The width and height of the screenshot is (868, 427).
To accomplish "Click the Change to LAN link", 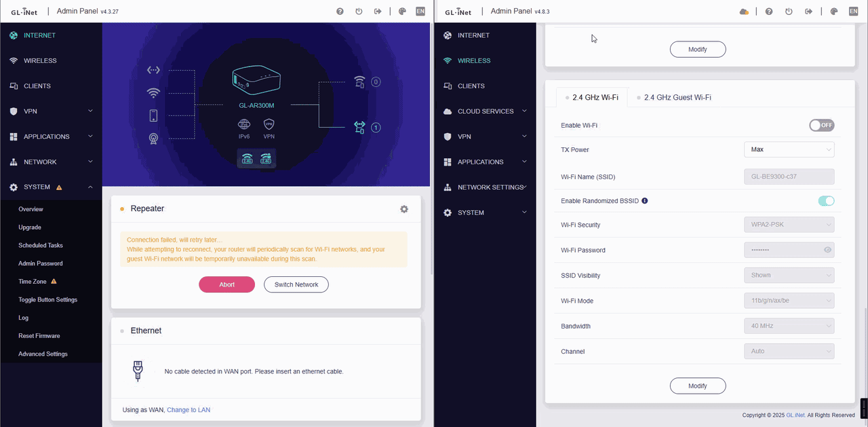I will 189,410.
